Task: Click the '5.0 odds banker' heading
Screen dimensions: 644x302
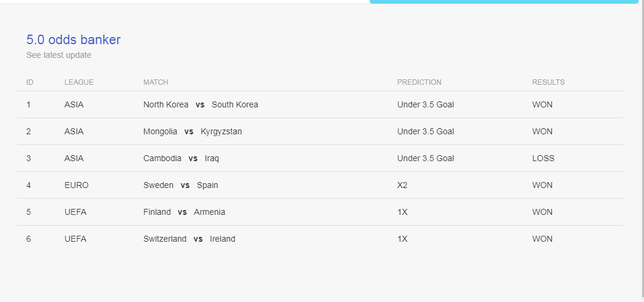Action: 73,40
